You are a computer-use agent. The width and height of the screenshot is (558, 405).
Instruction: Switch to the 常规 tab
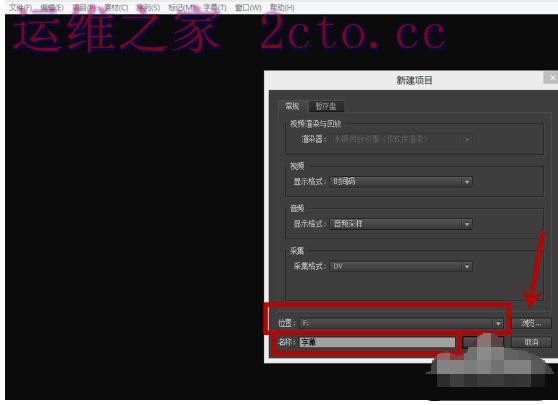point(292,106)
